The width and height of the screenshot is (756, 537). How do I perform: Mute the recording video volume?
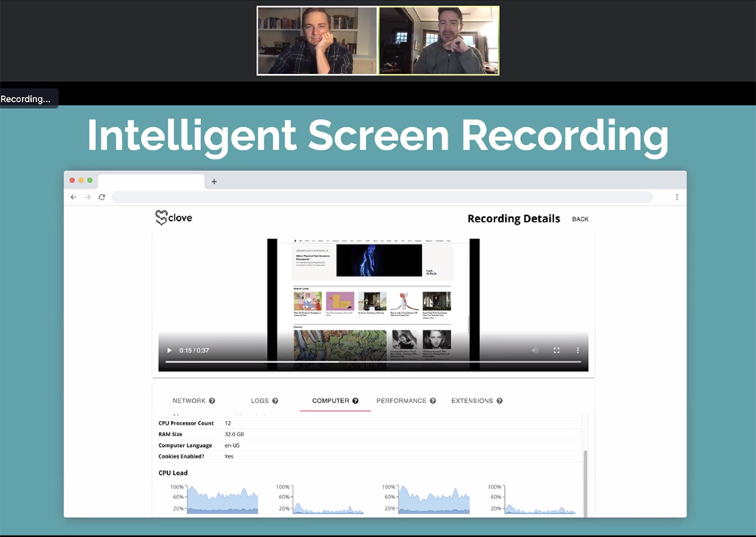tap(535, 350)
